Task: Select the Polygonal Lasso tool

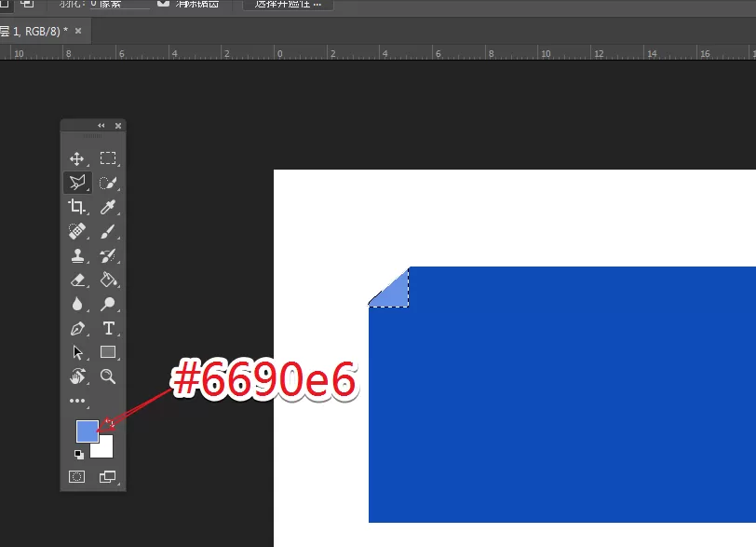Action: pyautogui.click(x=77, y=183)
